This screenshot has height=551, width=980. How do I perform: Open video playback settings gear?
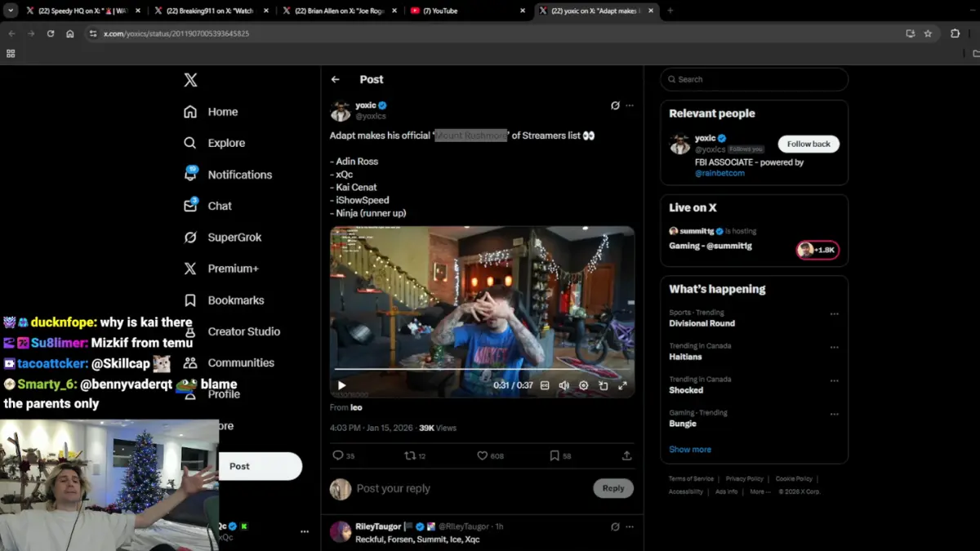tap(583, 385)
